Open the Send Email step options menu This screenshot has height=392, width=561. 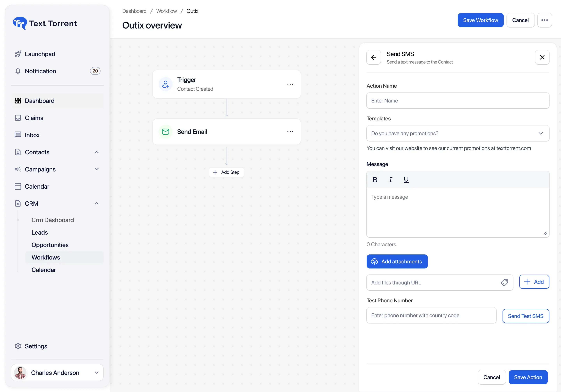tap(290, 132)
